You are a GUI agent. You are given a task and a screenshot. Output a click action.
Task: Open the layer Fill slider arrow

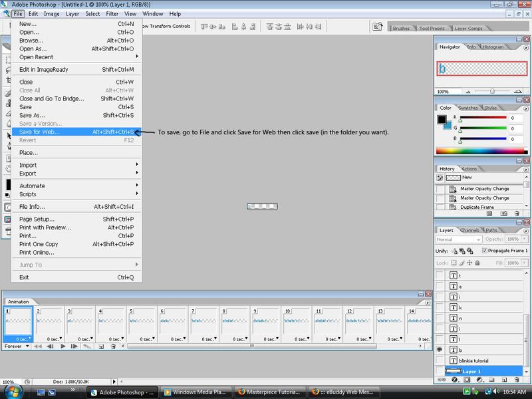525,263
